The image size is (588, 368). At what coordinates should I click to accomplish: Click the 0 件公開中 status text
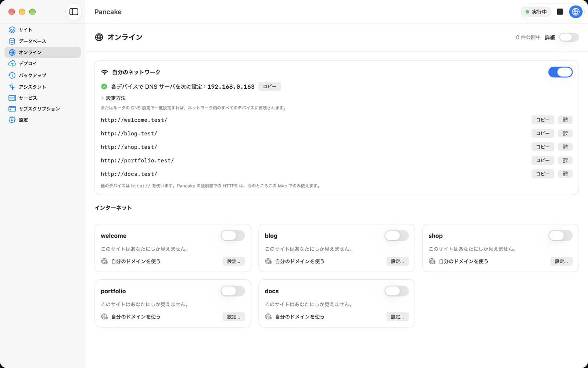(528, 37)
